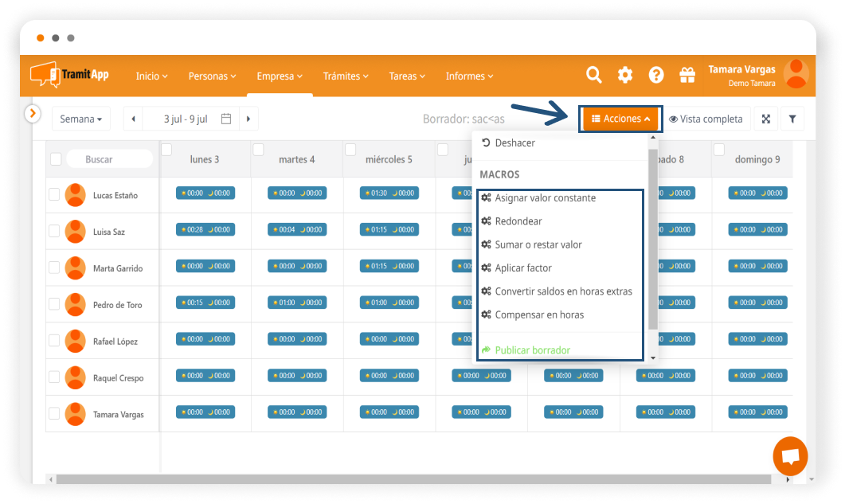
Task: Tick the checkbox for Tamara Vargas
Action: (54, 414)
